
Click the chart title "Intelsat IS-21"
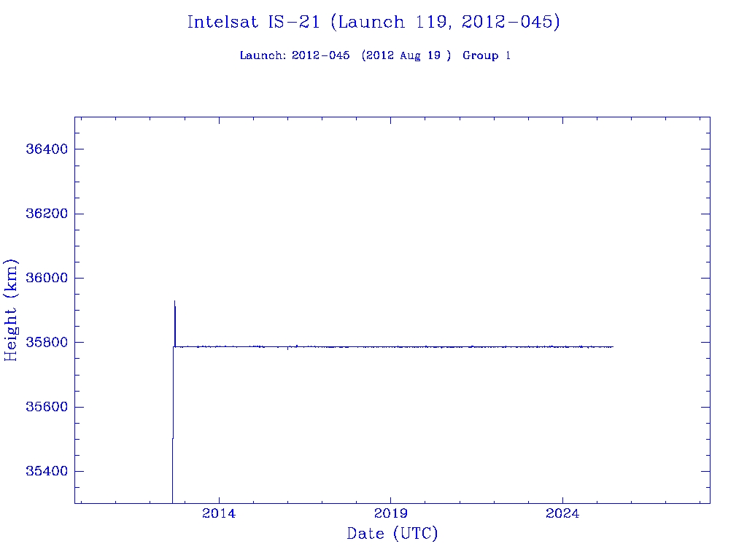(x=253, y=22)
